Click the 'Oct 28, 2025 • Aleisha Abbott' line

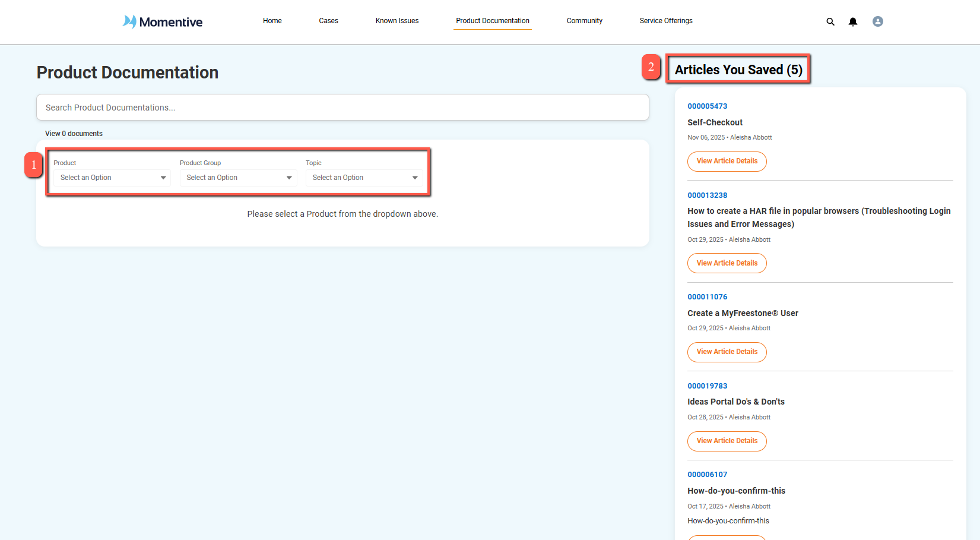[x=730, y=418]
